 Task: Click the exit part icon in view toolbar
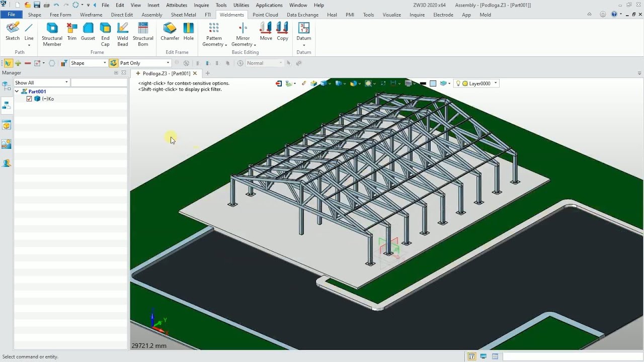pos(279,83)
